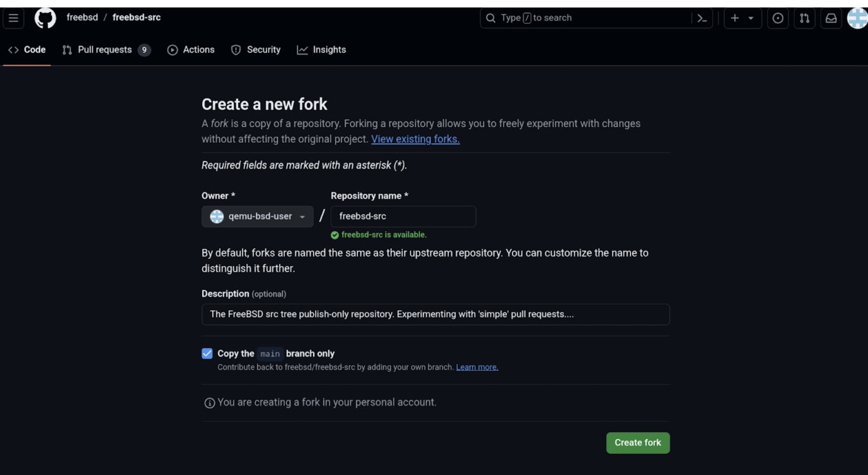Screen dimensions: 868x475
Task: Click the GitHub logo home icon
Action: [45, 18]
